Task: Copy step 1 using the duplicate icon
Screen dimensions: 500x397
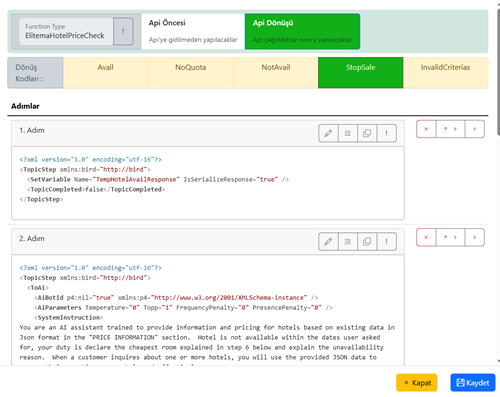Action: [x=367, y=133]
